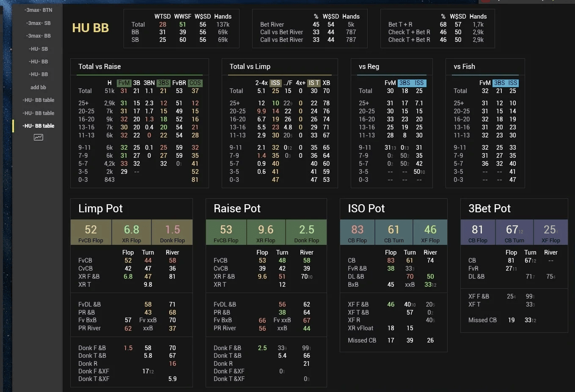The width and height of the screenshot is (575, 392).
Task: Click the blue 3BS header in vs Fish
Action: [x=499, y=83]
